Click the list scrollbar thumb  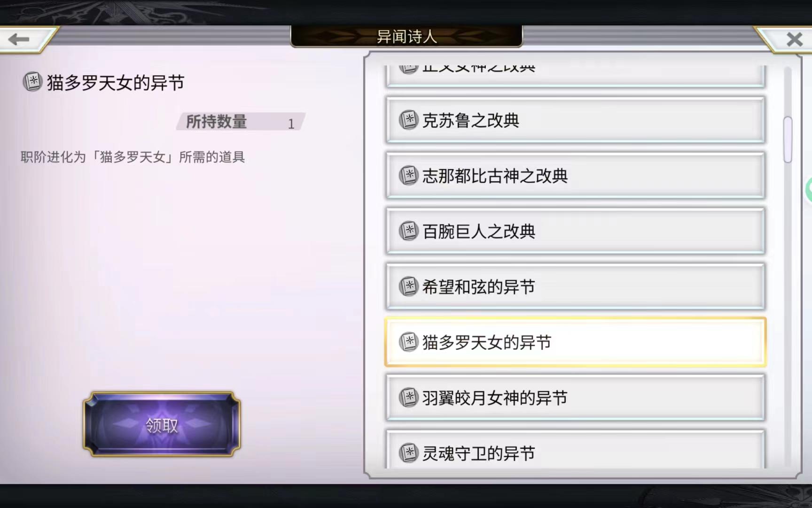pyautogui.click(x=788, y=139)
